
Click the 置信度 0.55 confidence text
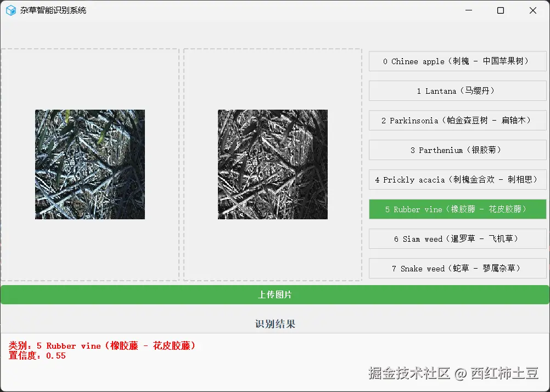pos(37,356)
